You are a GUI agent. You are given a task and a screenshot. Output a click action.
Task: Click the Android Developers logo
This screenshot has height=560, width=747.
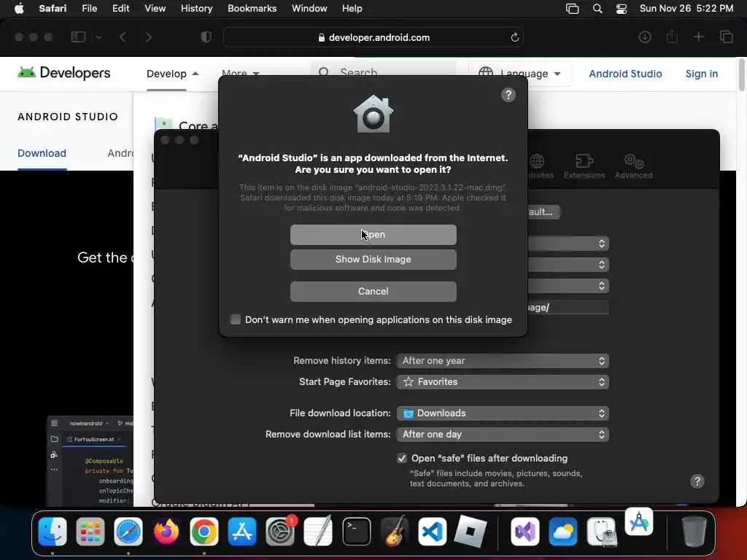click(x=64, y=73)
